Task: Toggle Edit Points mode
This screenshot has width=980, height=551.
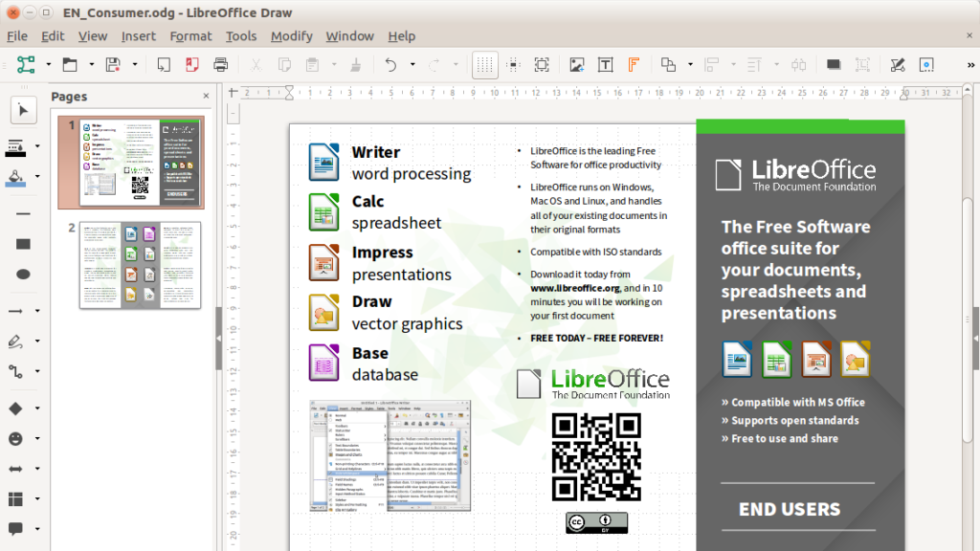Action: pyautogui.click(x=898, y=64)
